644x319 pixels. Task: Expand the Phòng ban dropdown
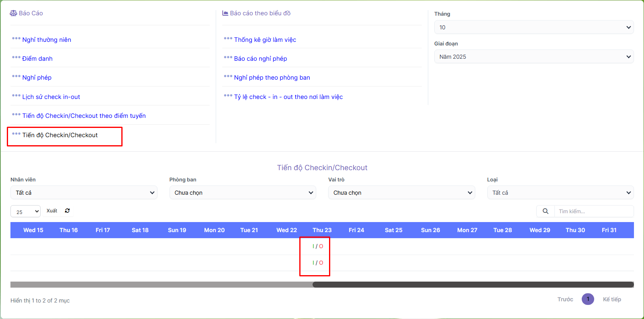(242, 193)
